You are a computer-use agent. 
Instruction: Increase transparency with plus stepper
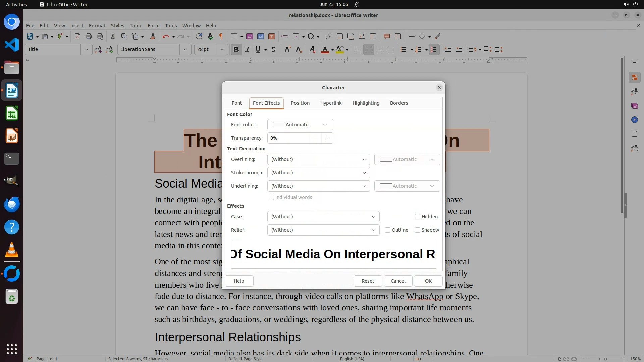pyautogui.click(x=327, y=138)
